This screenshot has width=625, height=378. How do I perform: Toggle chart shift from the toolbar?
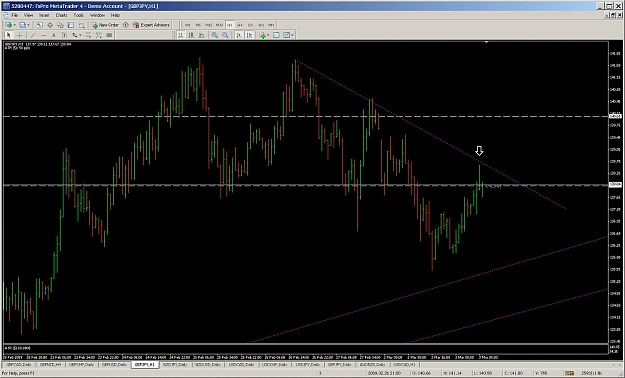[250, 35]
